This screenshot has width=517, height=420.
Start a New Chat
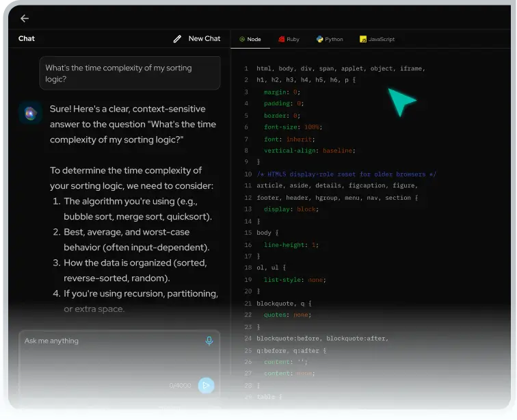(x=204, y=39)
